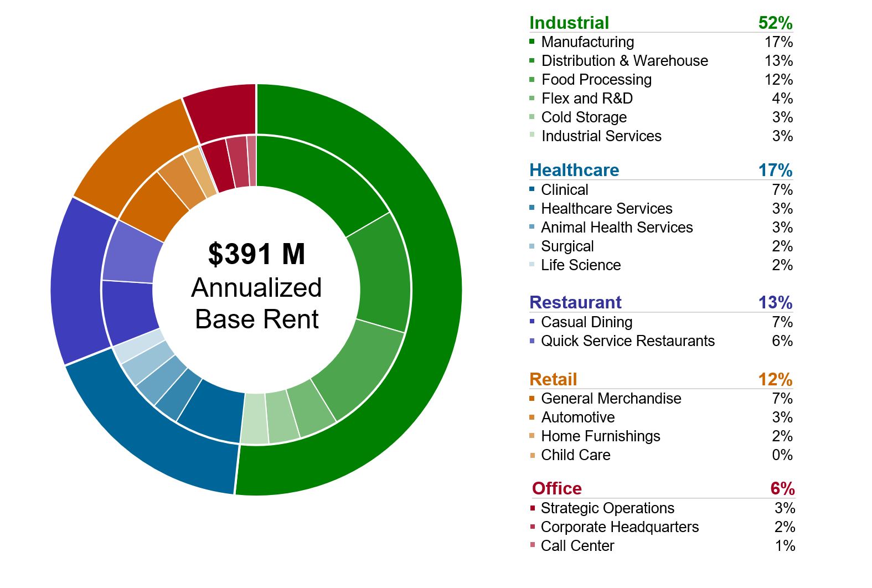Click the 13% total beside Restaurant heading
Screen dimensions: 872x588
[x=775, y=302]
